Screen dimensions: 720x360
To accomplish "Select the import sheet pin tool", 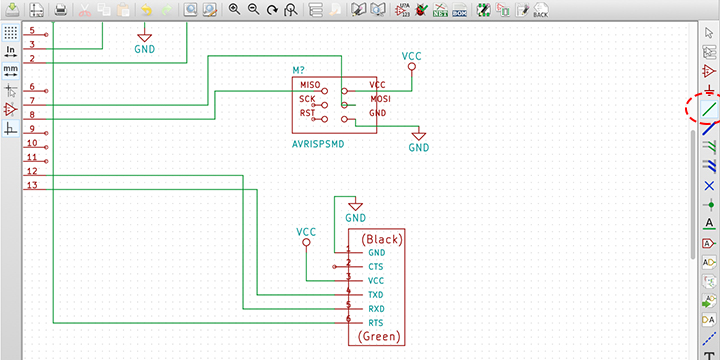I will 709,302.
